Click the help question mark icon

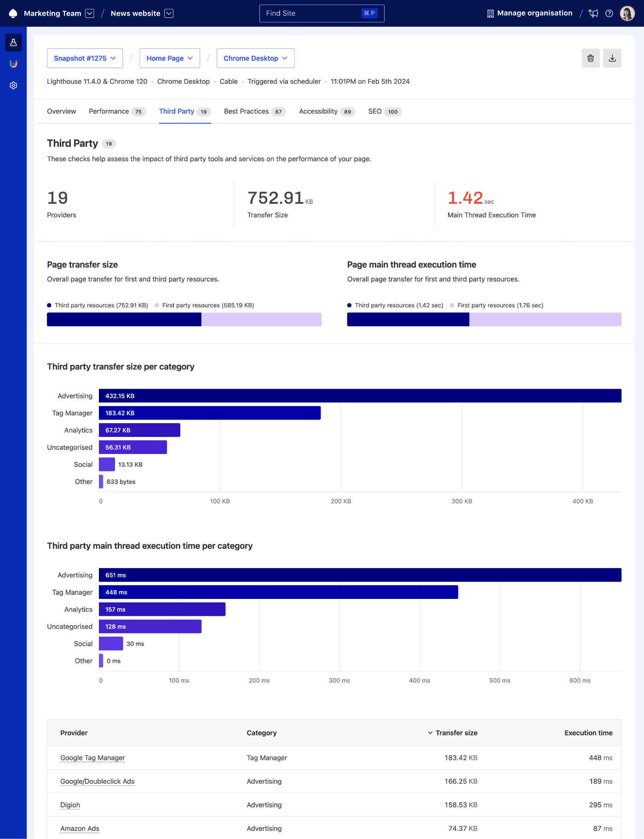tap(609, 13)
